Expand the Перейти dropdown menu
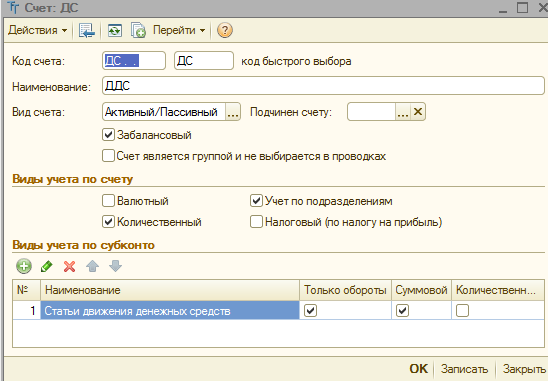Image resolution: width=548 pixels, height=381 pixels. pos(179,30)
